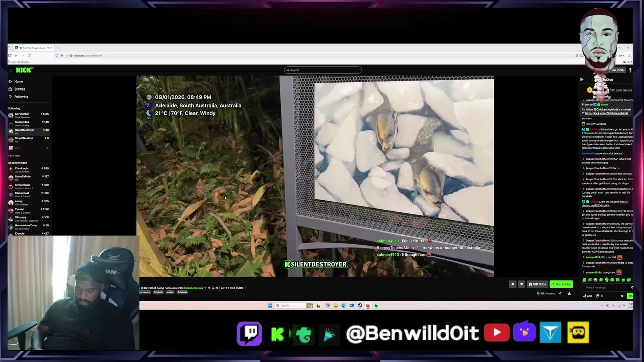Click the English stream tag
Viewport: 644px width, 362px height.
[x=158, y=292]
